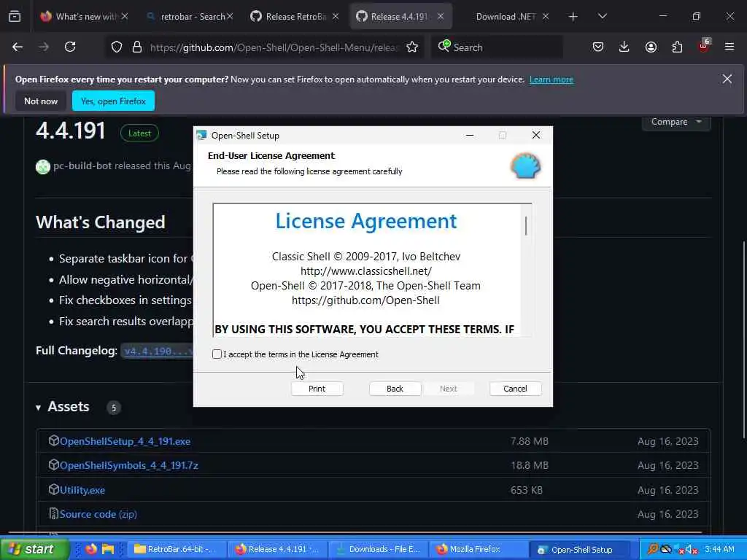
Task: Click the 7.88 MB size text
Action: coord(530,441)
